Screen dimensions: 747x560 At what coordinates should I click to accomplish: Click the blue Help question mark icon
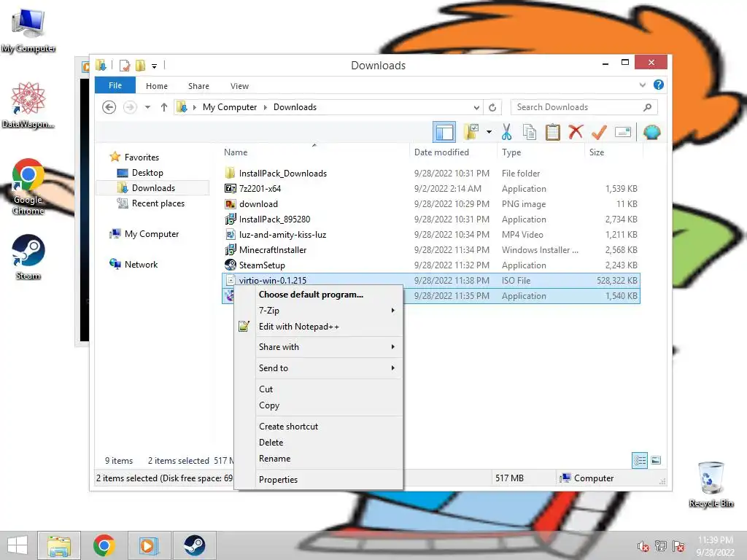click(x=659, y=85)
